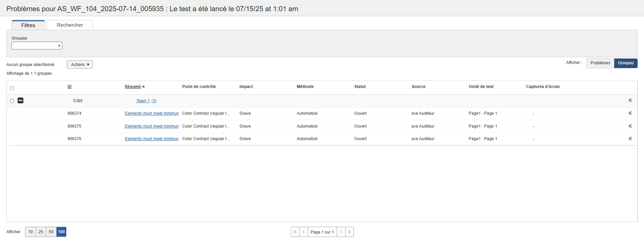Switch to the Rechercher tab
Screen dimensions: 644x242
pos(70,25)
